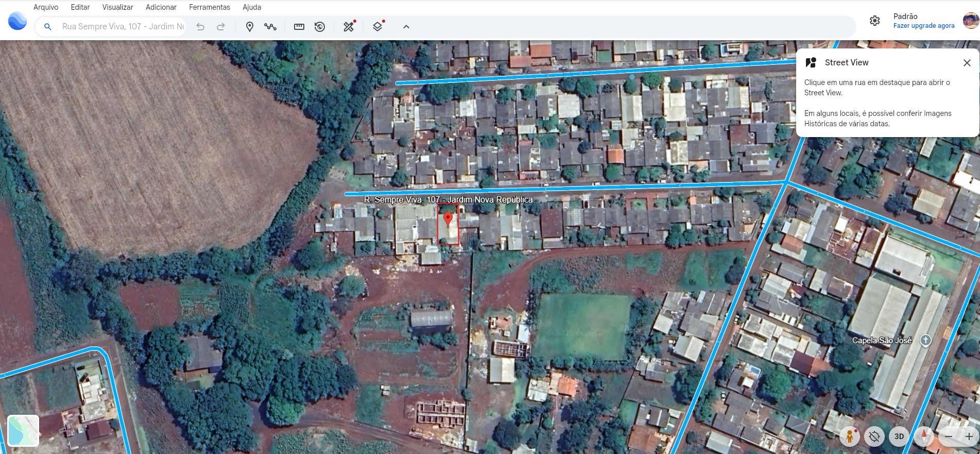
Task: Open the Visualizar menu
Action: coord(118,7)
